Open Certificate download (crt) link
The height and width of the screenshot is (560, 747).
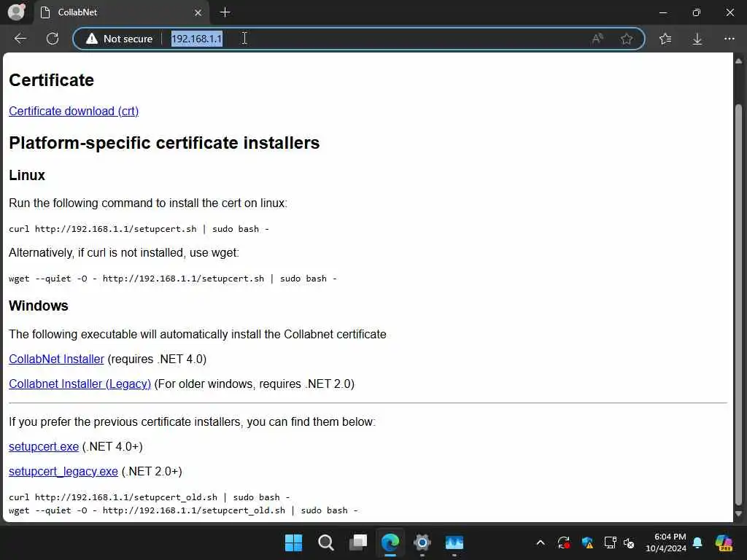pos(74,111)
